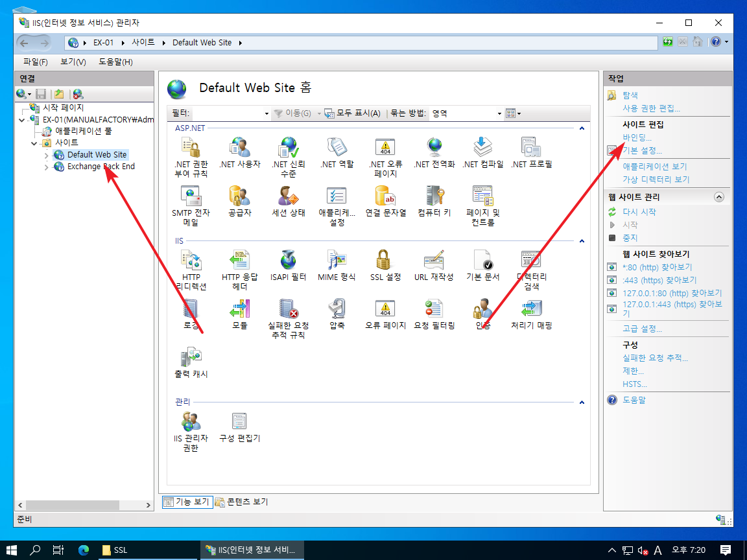Viewport: 747px width, 560px height.
Task: Open the .NET 역할 feature
Action: point(337,152)
